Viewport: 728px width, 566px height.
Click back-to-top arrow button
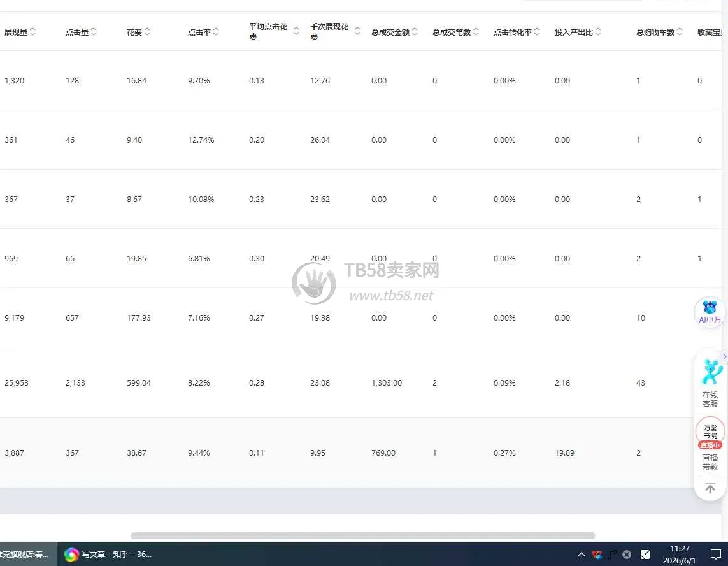point(710,488)
